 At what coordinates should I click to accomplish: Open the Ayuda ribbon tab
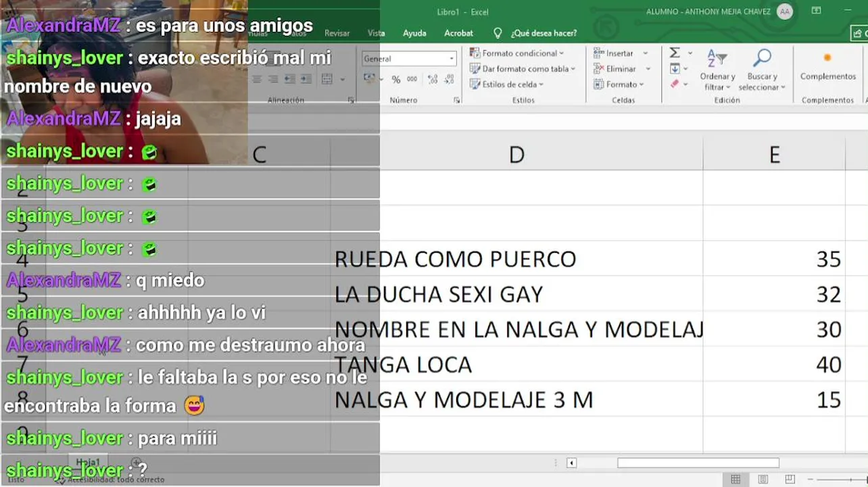point(414,33)
